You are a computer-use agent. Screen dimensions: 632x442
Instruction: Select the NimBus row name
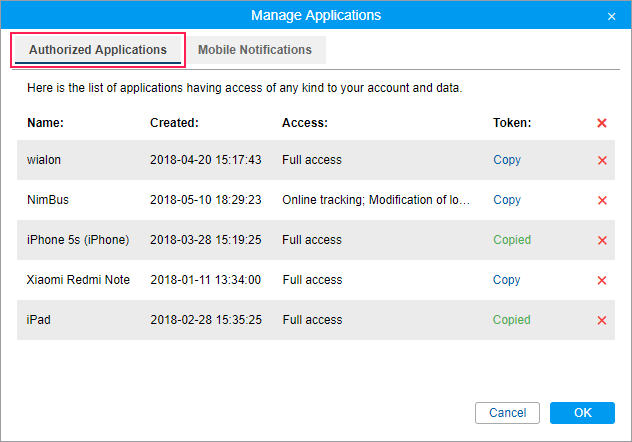click(x=47, y=200)
